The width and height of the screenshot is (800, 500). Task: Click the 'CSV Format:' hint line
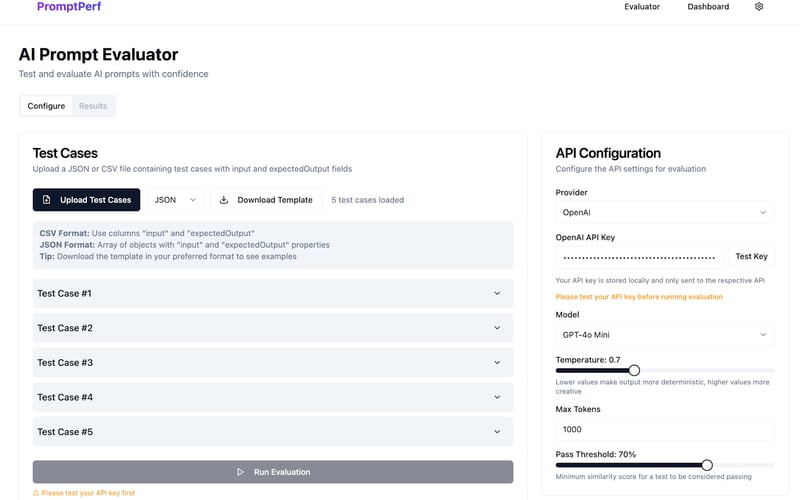147,233
